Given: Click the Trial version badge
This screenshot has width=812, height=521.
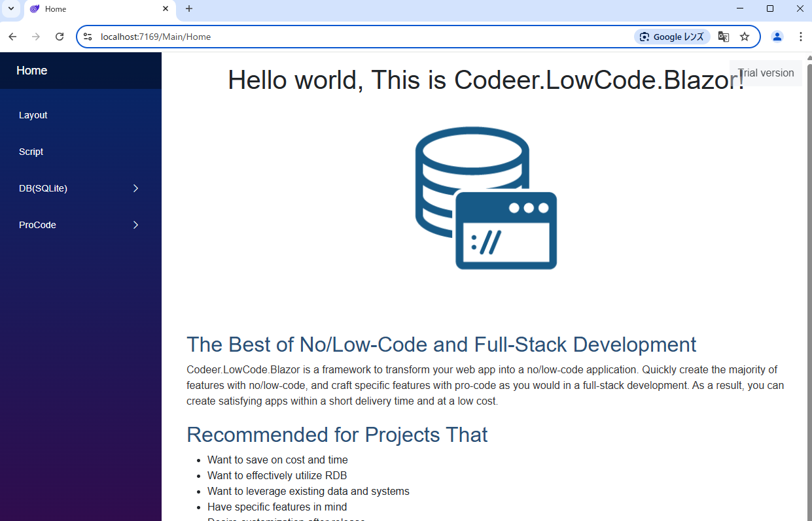Looking at the screenshot, I should tap(766, 73).
